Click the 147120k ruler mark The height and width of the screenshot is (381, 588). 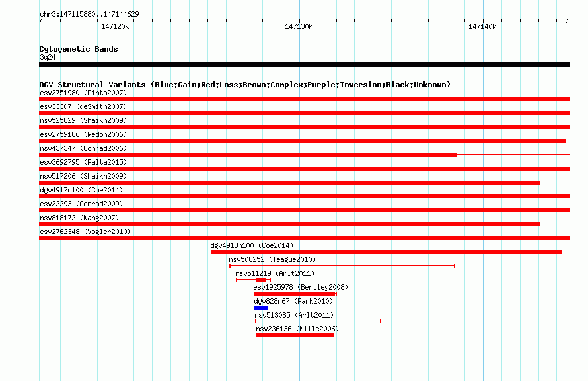coord(115,26)
